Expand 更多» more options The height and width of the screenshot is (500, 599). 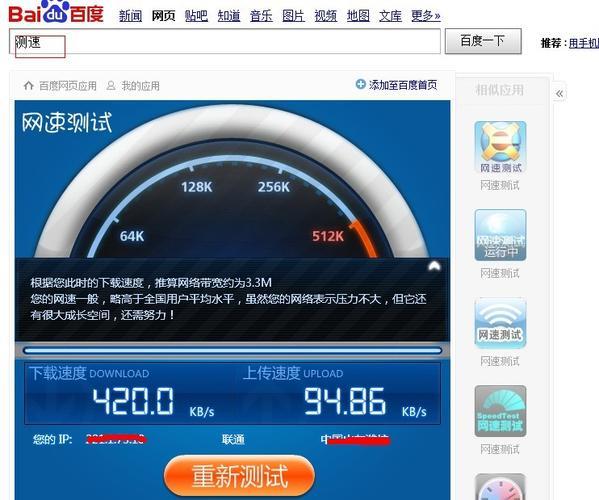coord(426,16)
